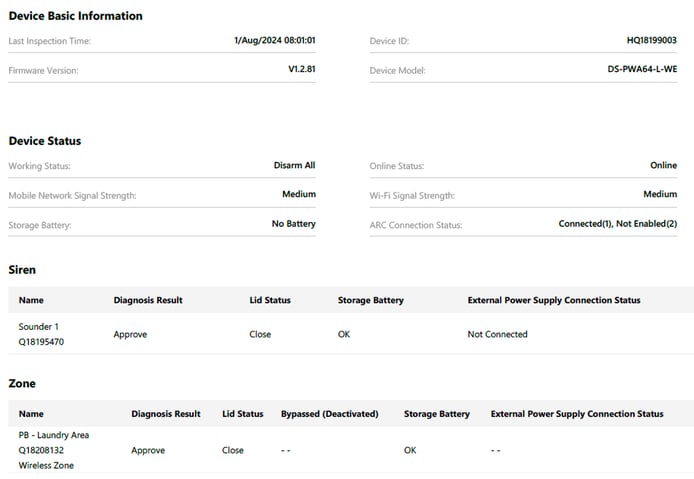Select Connected(1), Not Enabled(2) value
694x479 pixels.
(x=618, y=224)
